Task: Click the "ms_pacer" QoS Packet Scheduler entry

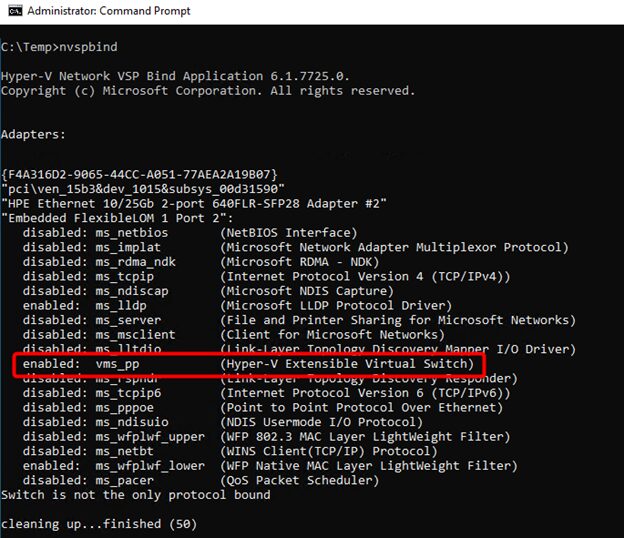Action: pos(127,480)
